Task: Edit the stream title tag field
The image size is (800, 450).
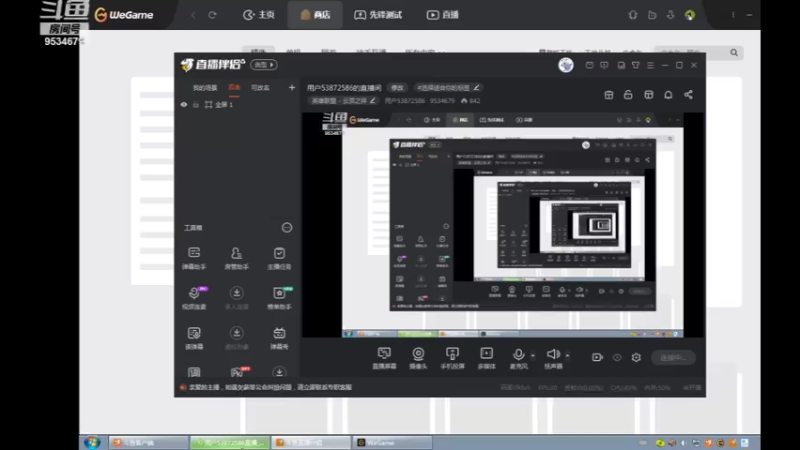Action: click(448, 88)
